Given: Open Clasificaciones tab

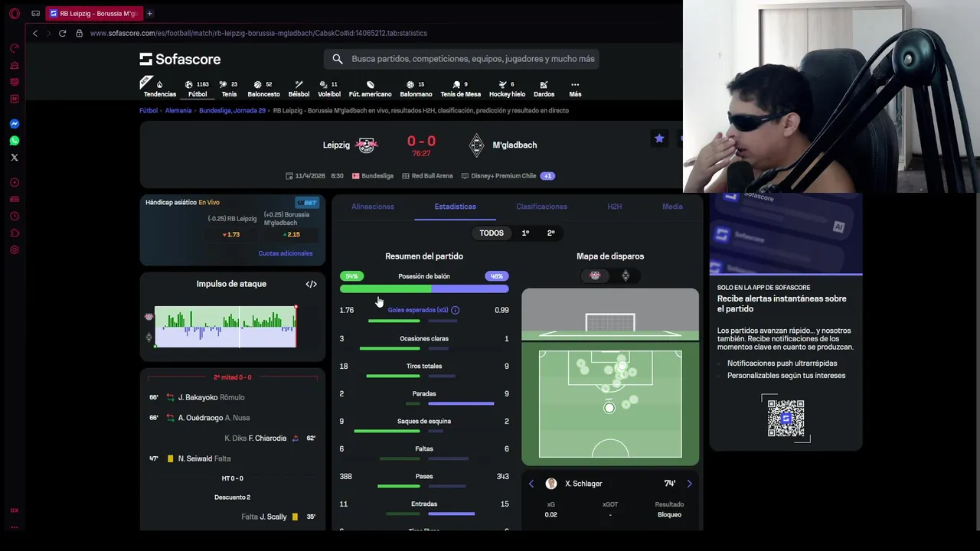Looking at the screenshot, I should pyautogui.click(x=541, y=207).
